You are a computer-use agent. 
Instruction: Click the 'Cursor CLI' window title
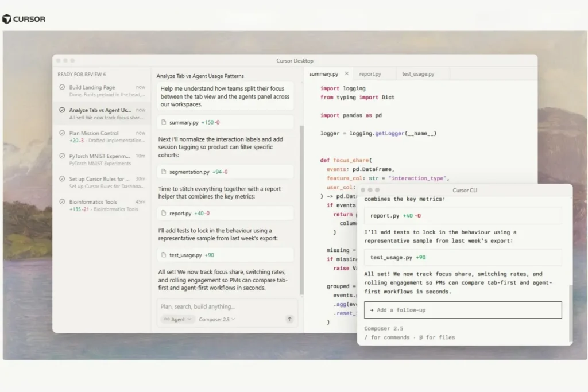coord(465,190)
